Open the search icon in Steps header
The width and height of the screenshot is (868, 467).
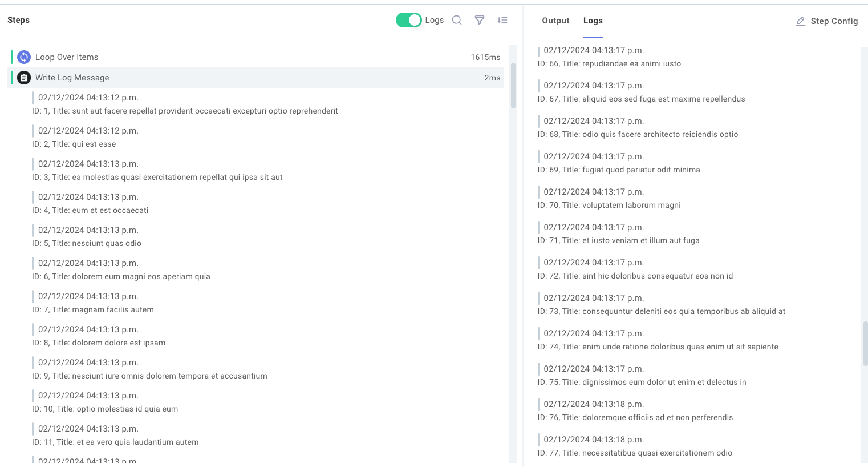tap(457, 20)
